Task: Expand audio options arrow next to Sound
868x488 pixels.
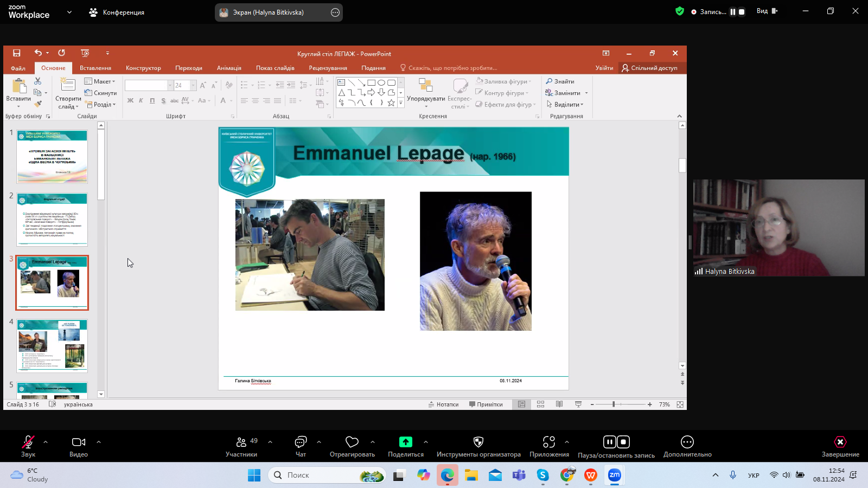Action: [x=46, y=442]
